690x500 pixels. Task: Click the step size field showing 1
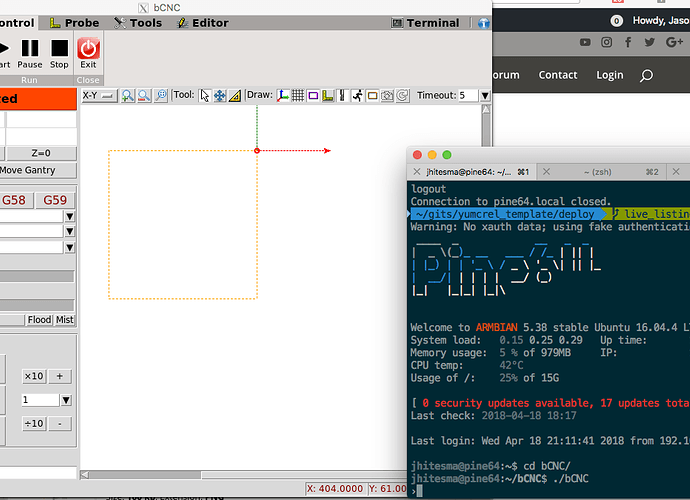click(40, 400)
